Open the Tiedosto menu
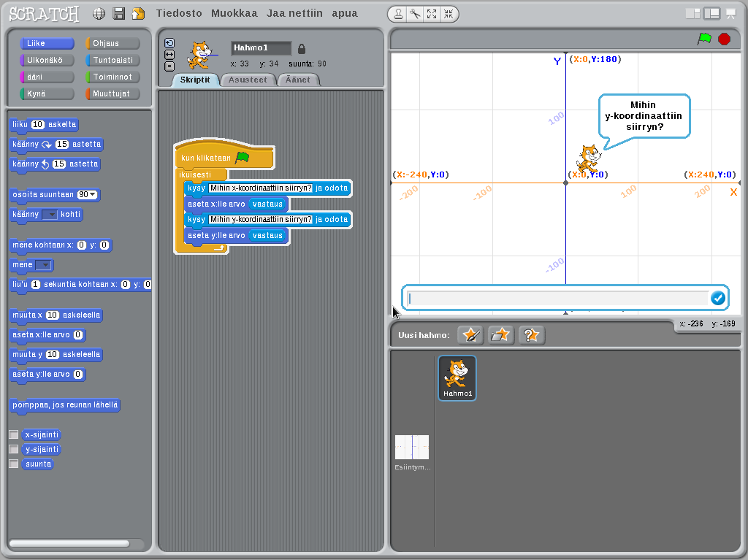The height and width of the screenshot is (560, 748). click(179, 13)
